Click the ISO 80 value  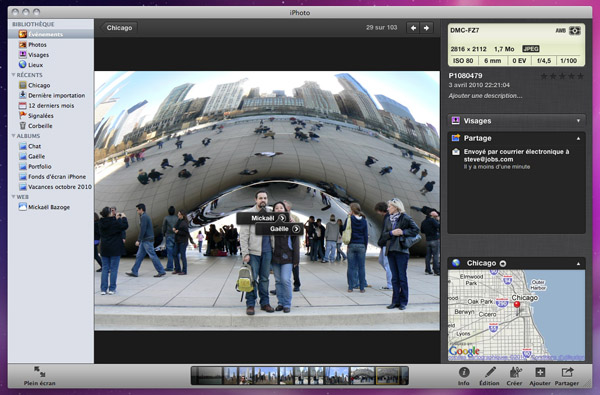point(463,60)
